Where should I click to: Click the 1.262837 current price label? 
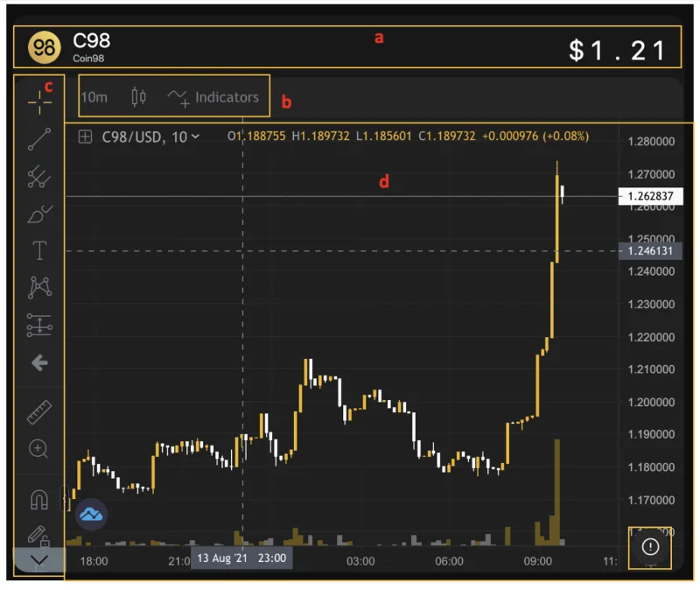click(x=650, y=196)
